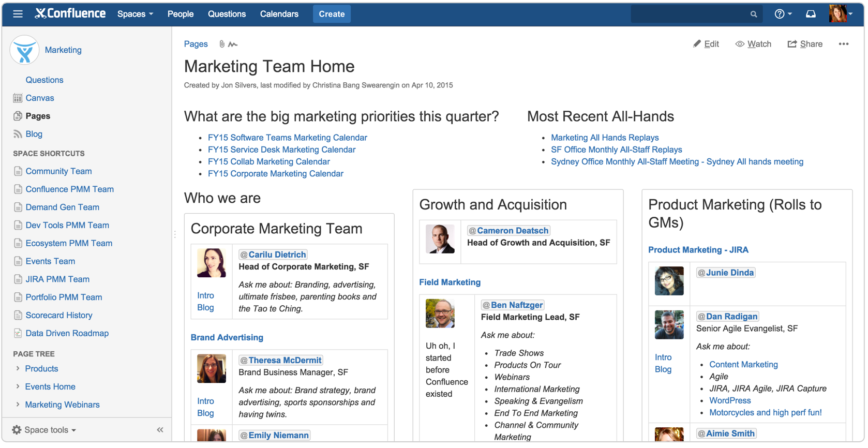Viewport: 868px width, 448px height.
Task: Open the more actions ellipsis menu
Action: [x=844, y=44]
